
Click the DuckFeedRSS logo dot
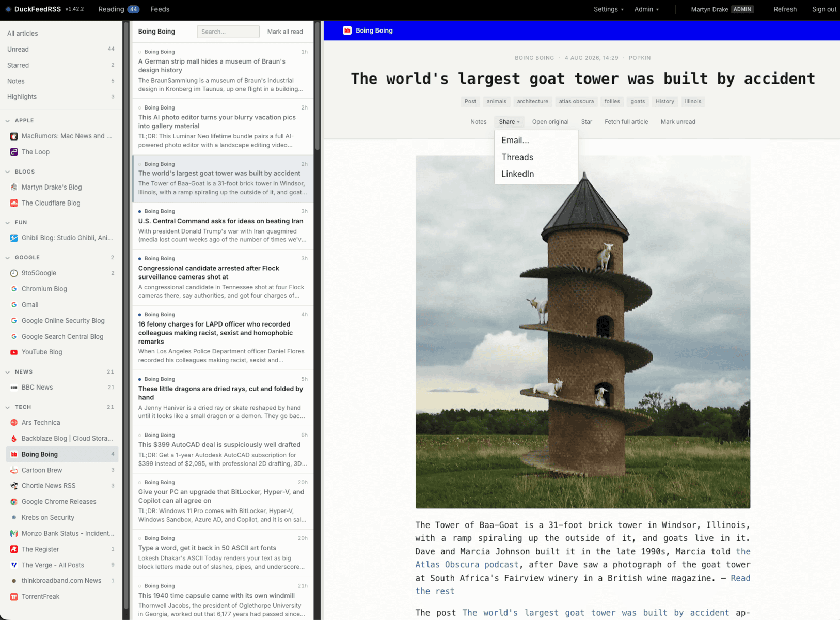[x=8, y=9]
